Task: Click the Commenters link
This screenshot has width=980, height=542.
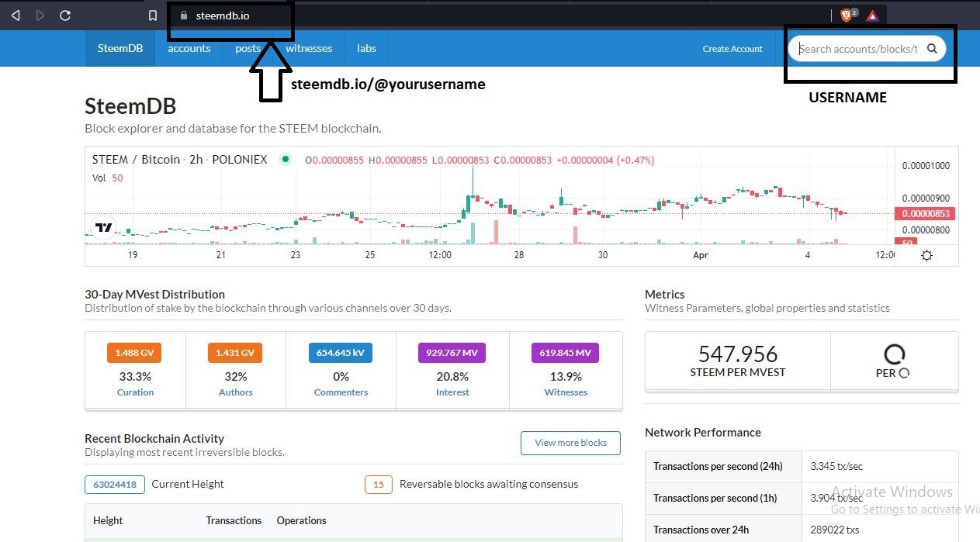Action: coord(341,392)
